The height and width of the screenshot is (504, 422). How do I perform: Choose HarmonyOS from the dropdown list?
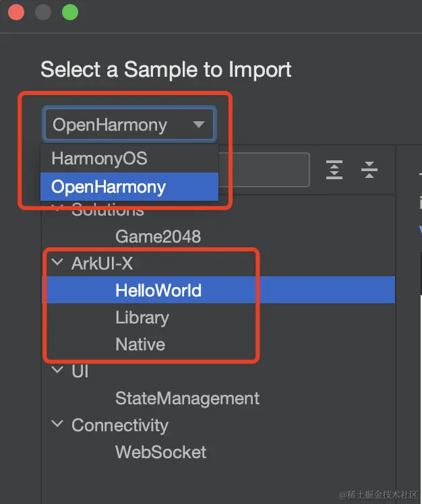tap(129, 158)
